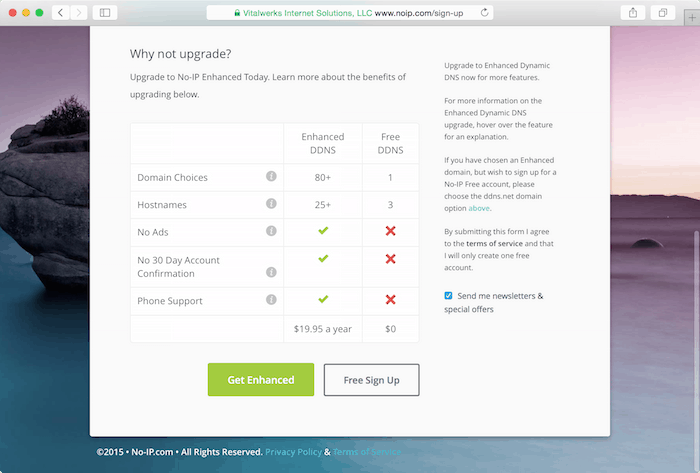Go back with the browser back arrow

60,12
